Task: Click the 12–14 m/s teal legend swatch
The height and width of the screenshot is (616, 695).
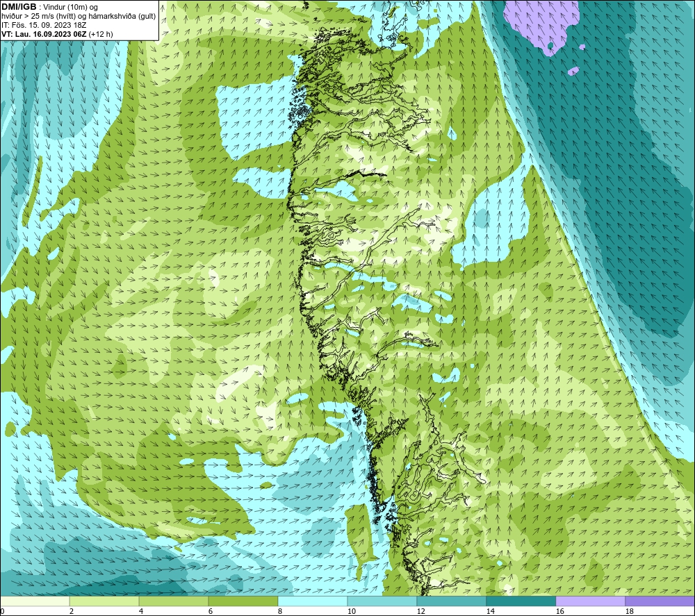Action: click(451, 601)
